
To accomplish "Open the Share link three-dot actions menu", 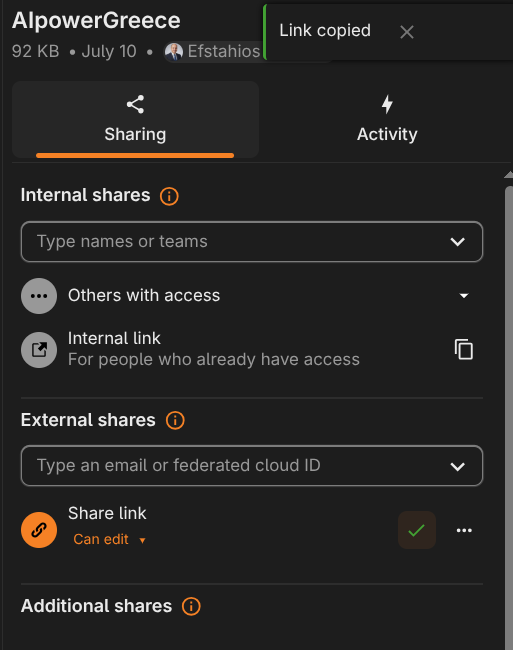I will (464, 530).
